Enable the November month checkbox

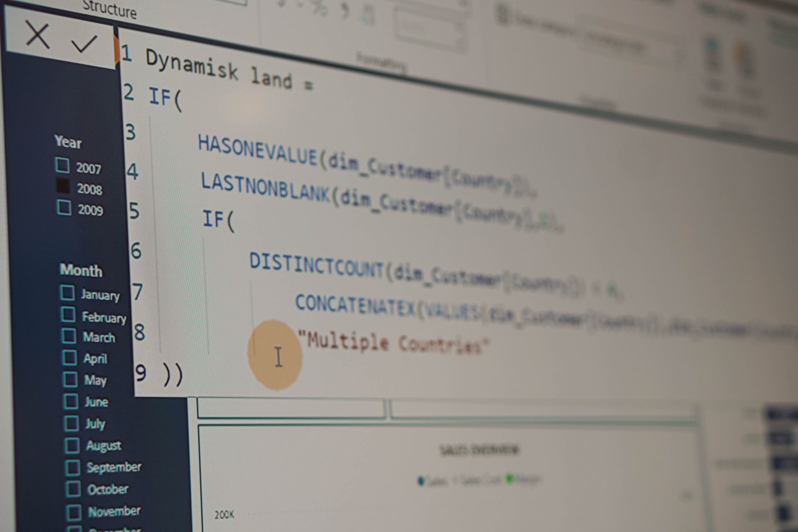[74, 512]
